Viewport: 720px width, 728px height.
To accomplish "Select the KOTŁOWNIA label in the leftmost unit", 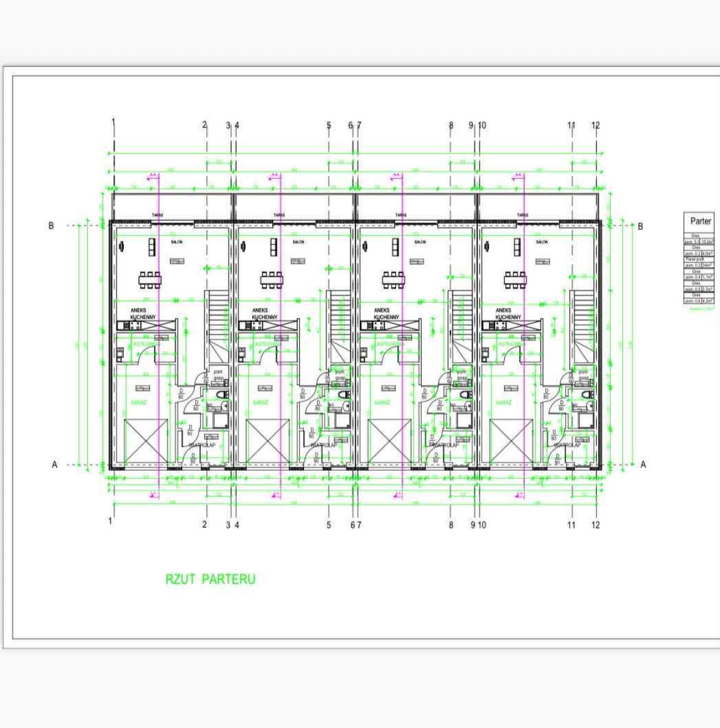I will (x=146, y=344).
